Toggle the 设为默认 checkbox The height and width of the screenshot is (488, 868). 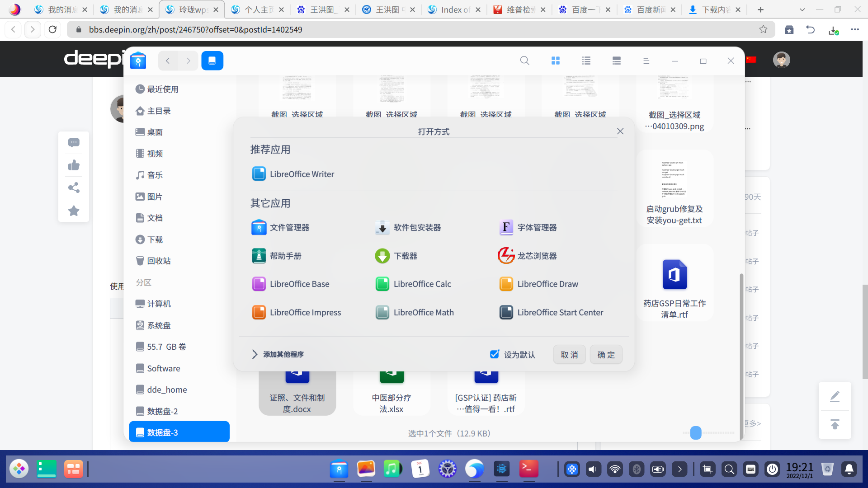495,354
